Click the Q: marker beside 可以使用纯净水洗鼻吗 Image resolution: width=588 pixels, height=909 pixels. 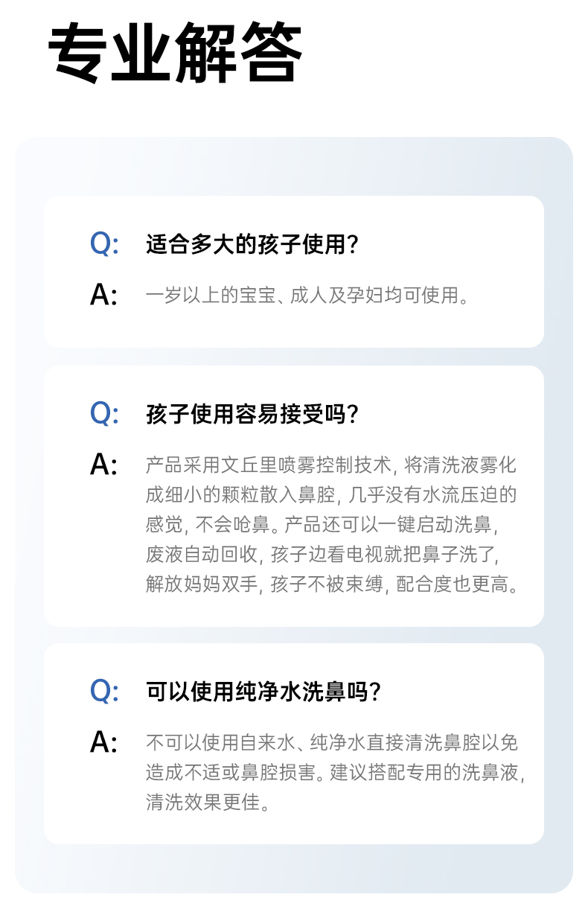tap(104, 691)
